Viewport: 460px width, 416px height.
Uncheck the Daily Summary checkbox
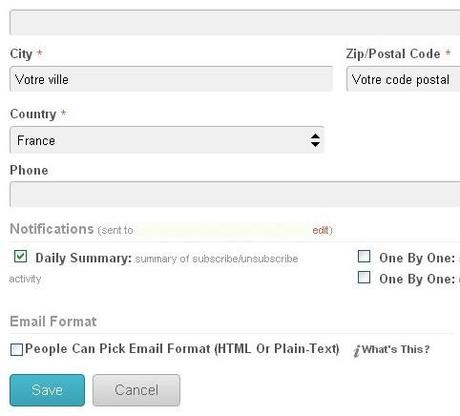click(20, 256)
